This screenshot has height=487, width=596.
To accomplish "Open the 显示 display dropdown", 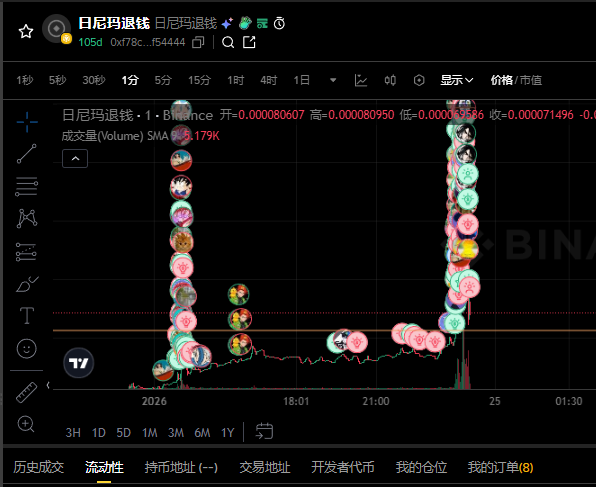I will [457, 80].
